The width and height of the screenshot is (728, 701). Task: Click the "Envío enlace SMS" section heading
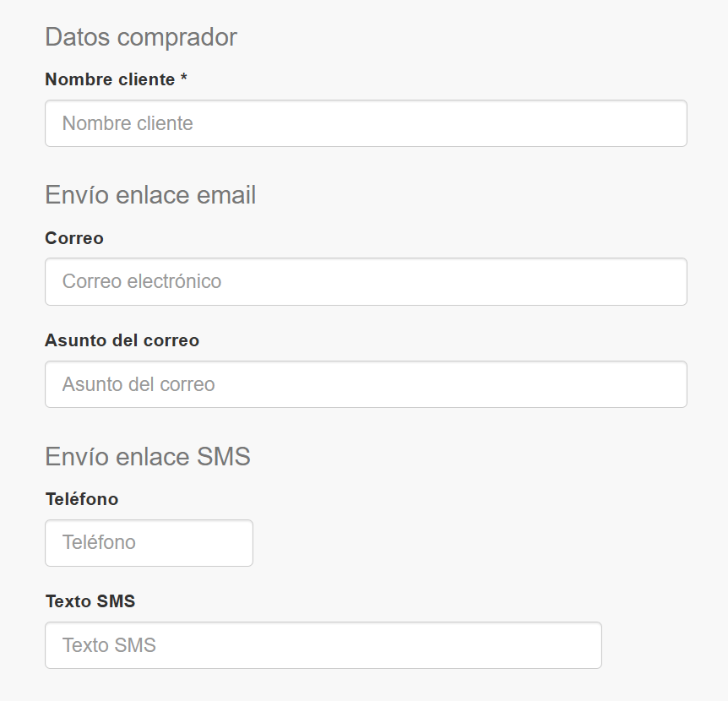148,457
